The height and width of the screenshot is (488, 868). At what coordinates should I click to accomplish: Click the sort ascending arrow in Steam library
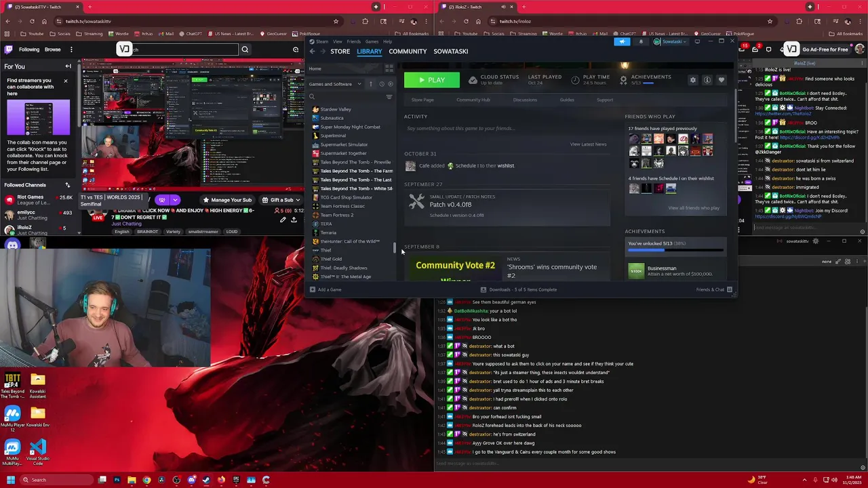pos(370,84)
